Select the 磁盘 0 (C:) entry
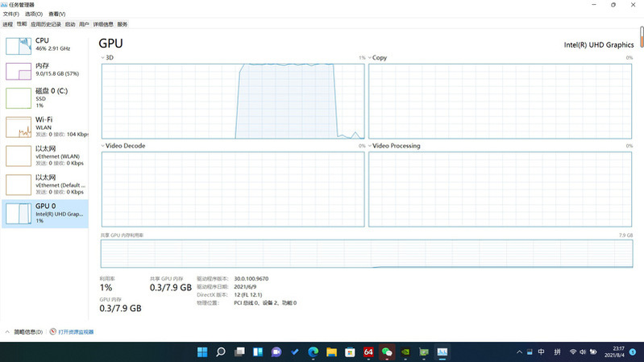Screen dimensions: 644x362 pyautogui.click(x=45, y=98)
